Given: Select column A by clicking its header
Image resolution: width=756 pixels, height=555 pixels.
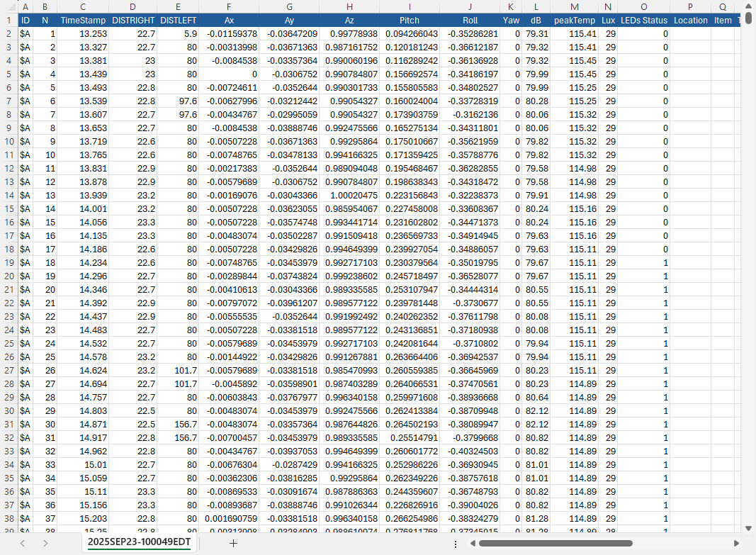Looking at the screenshot, I should pos(26,7).
